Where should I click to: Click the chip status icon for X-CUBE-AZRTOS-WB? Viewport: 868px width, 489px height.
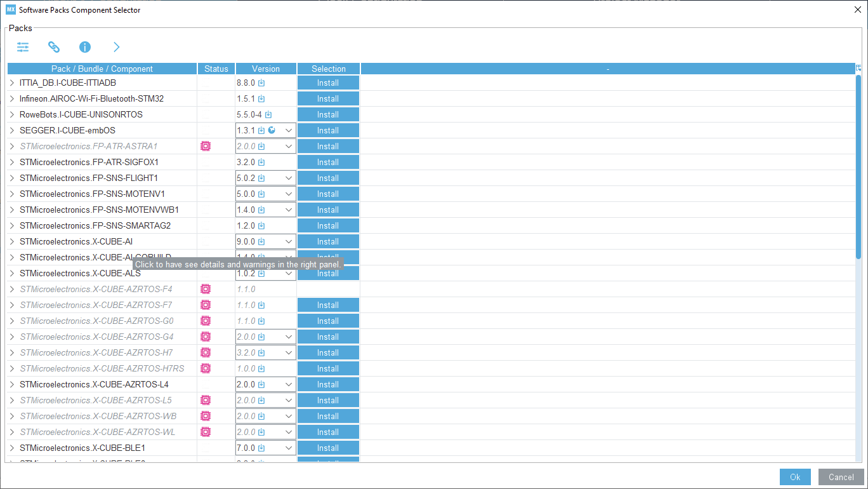(205, 415)
